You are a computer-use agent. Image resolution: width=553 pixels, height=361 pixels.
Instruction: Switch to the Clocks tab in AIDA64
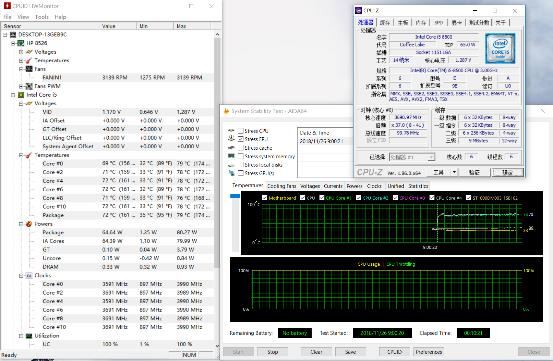[374, 186]
